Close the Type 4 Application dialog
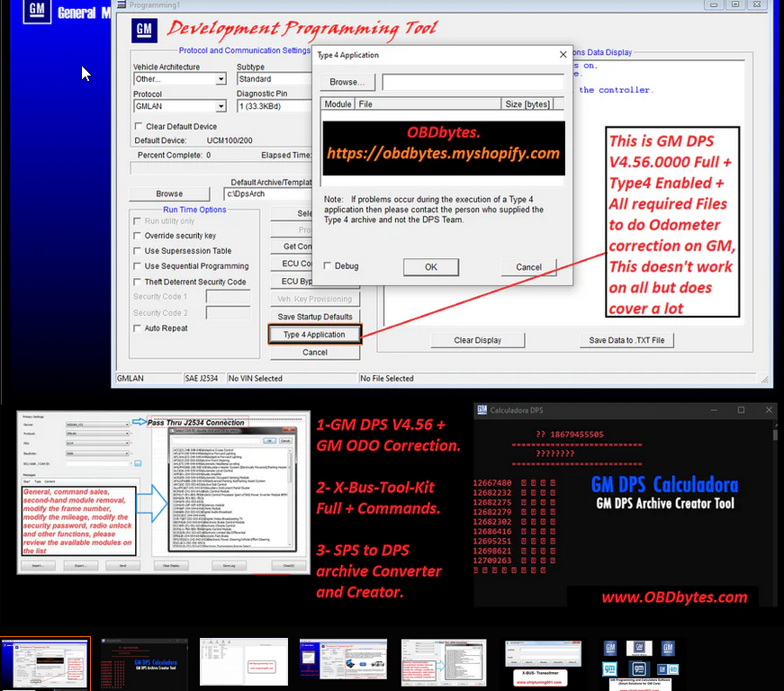This screenshot has height=691, width=784. [x=563, y=55]
